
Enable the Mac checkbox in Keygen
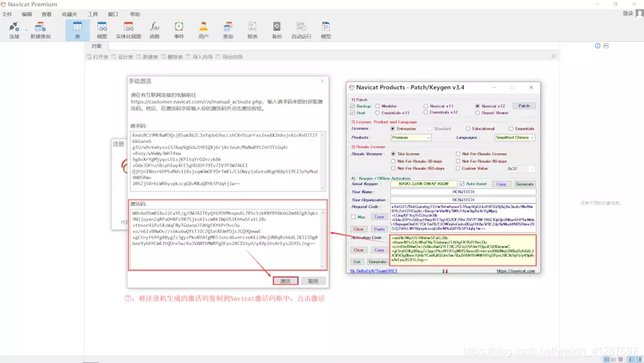tap(353, 217)
